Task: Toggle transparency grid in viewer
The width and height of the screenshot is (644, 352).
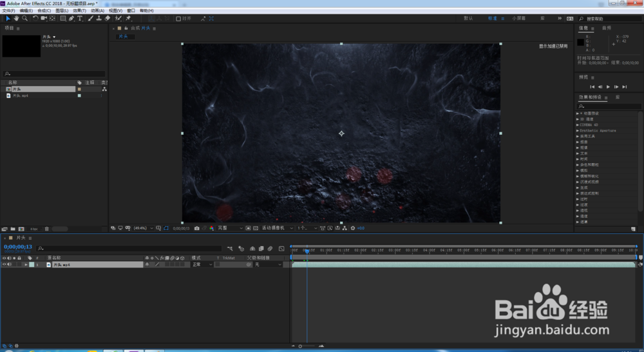Action: (256, 228)
